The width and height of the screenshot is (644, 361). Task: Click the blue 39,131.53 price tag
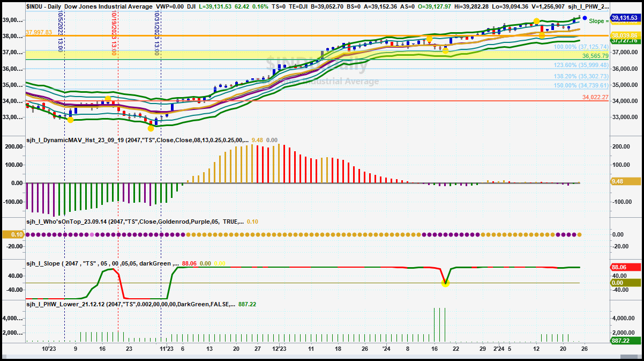[x=626, y=18]
